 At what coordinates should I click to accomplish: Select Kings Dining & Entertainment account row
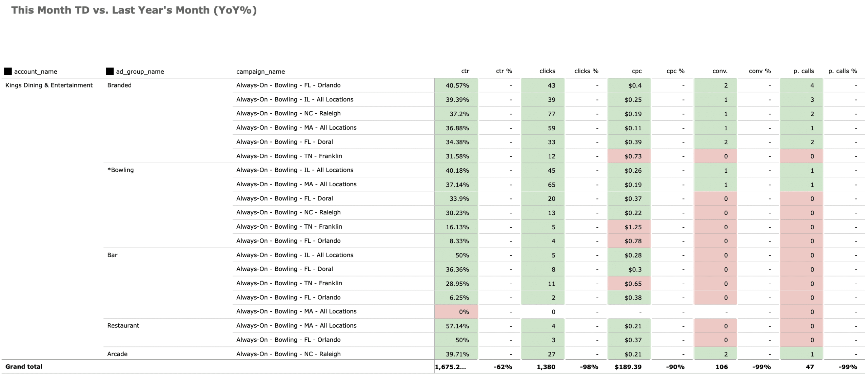(x=49, y=85)
